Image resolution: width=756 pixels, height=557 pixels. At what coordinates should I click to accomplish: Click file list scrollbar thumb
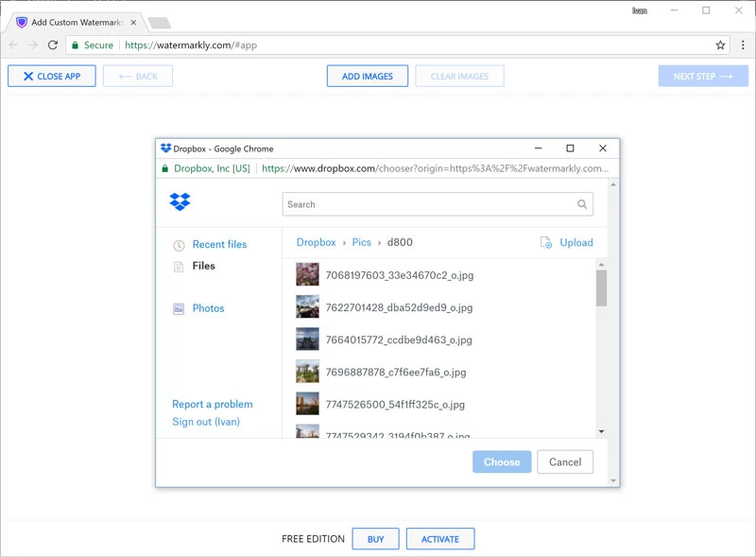(x=601, y=288)
